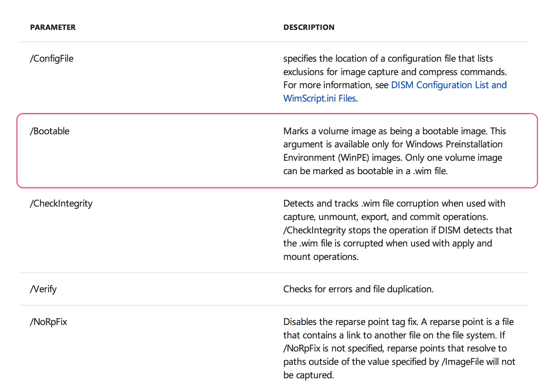Click "DISM detects that" in CheckIntegrity description
This screenshot has width=546, height=392.
click(x=475, y=230)
